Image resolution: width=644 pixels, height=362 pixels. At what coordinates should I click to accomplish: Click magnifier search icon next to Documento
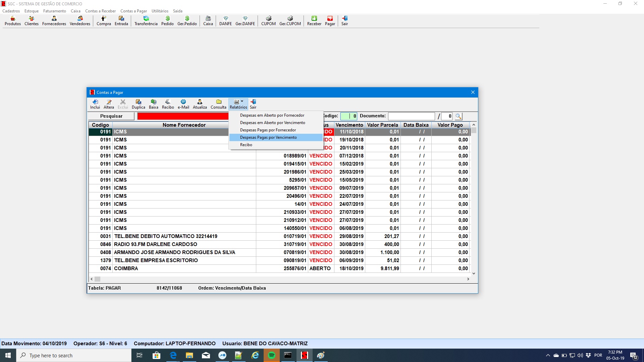[459, 116]
